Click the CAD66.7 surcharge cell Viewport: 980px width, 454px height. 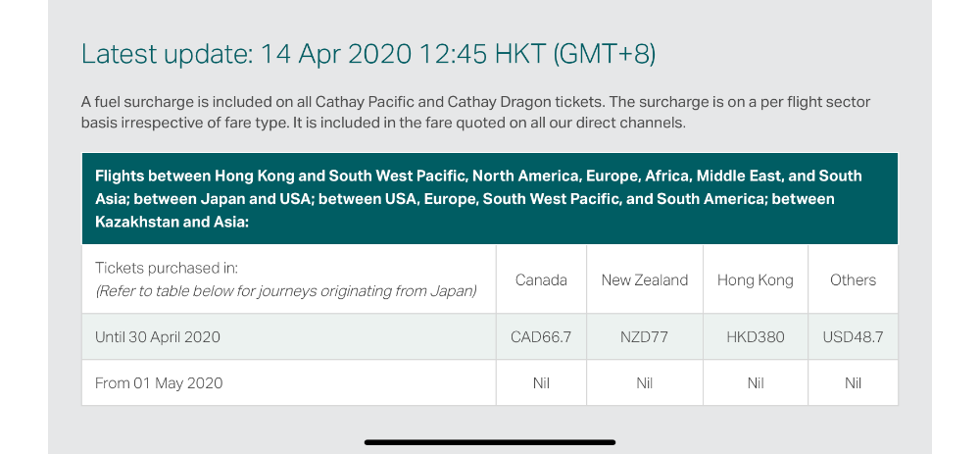pos(541,337)
